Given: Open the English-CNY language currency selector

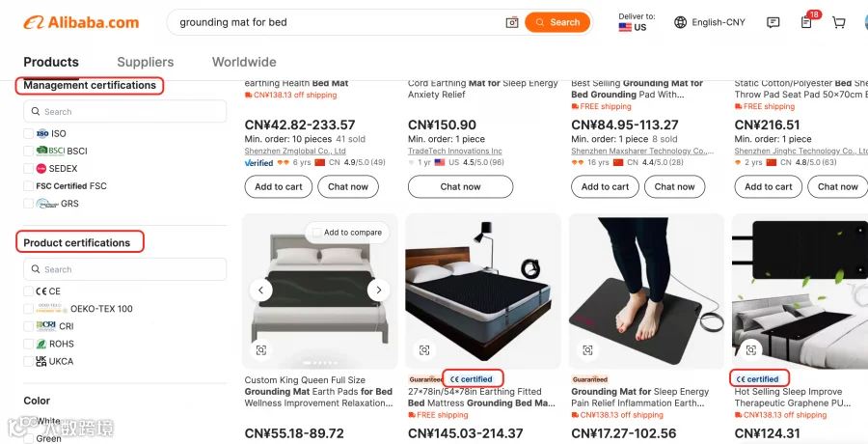Looking at the screenshot, I should click(710, 23).
